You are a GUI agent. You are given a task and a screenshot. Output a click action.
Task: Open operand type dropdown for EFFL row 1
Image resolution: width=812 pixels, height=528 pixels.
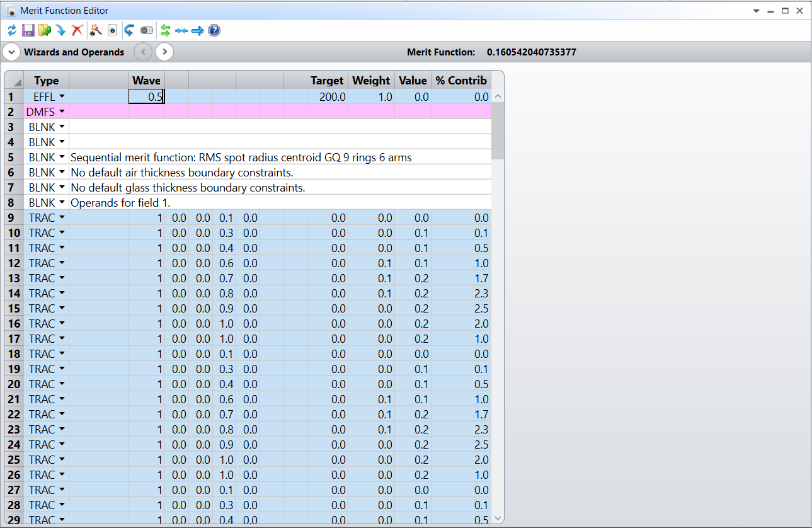pyautogui.click(x=62, y=97)
